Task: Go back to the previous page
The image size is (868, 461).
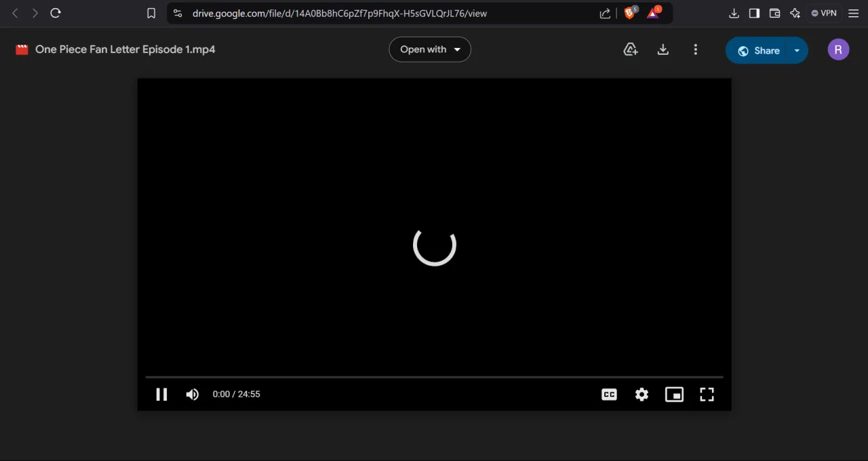Action: [x=15, y=13]
